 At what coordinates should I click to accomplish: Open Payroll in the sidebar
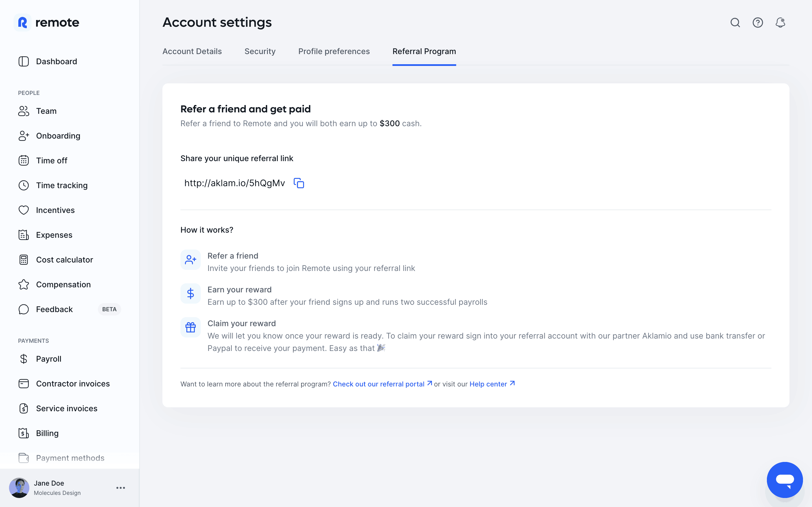[49, 359]
